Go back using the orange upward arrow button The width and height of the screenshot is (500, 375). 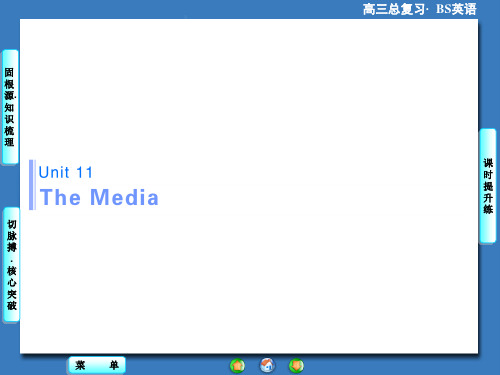pyautogui.click(x=237, y=366)
